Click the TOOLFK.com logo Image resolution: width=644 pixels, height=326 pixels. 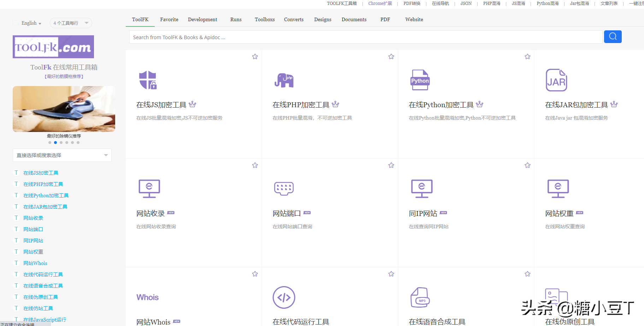[x=53, y=47]
